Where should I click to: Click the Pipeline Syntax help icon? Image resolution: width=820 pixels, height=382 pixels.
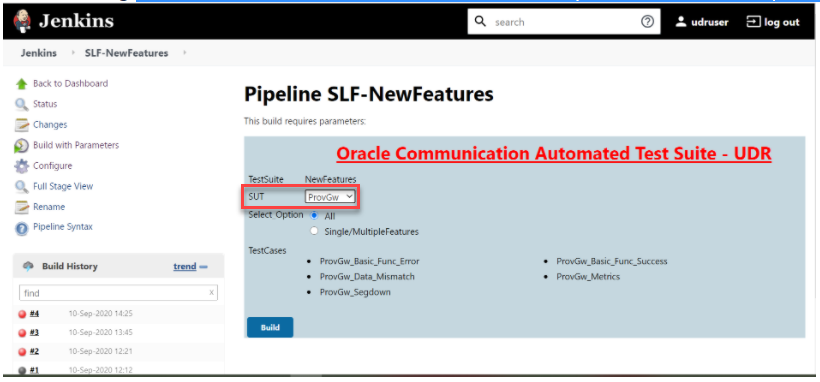click(x=21, y=228)
